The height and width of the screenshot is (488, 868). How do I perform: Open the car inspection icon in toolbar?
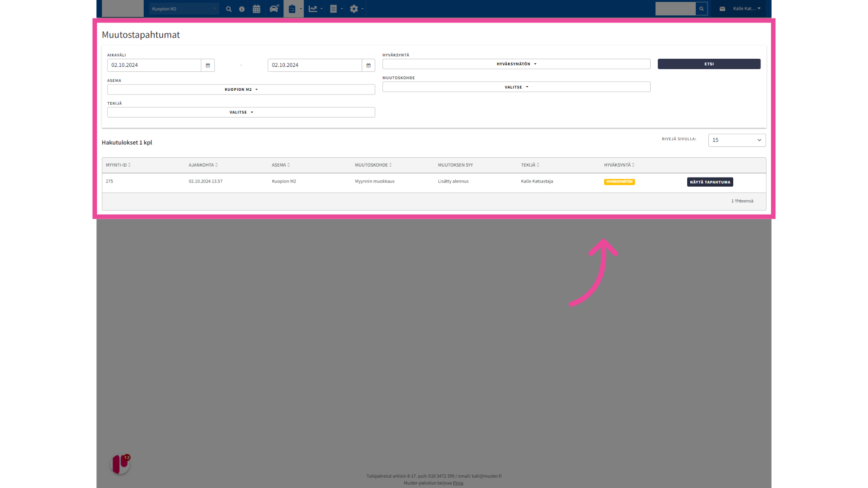pos(274,9)
